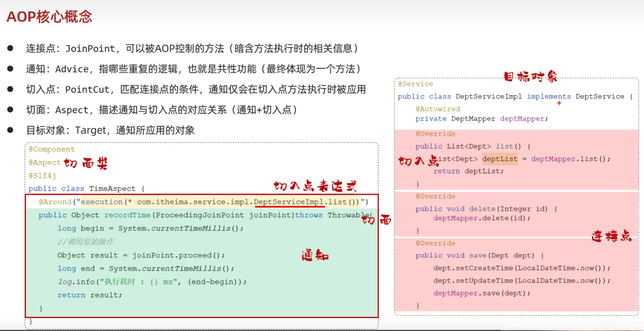The height and width of the screenshot is (331, 644).
Task: Click the log.info 执行耗时 line
Action: click(x=152, y=282)
